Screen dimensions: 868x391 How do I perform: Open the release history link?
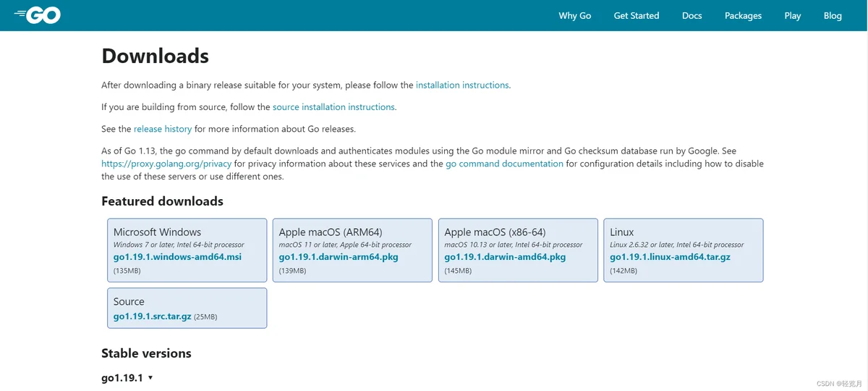pyautogui.click(x=163, y=129)
